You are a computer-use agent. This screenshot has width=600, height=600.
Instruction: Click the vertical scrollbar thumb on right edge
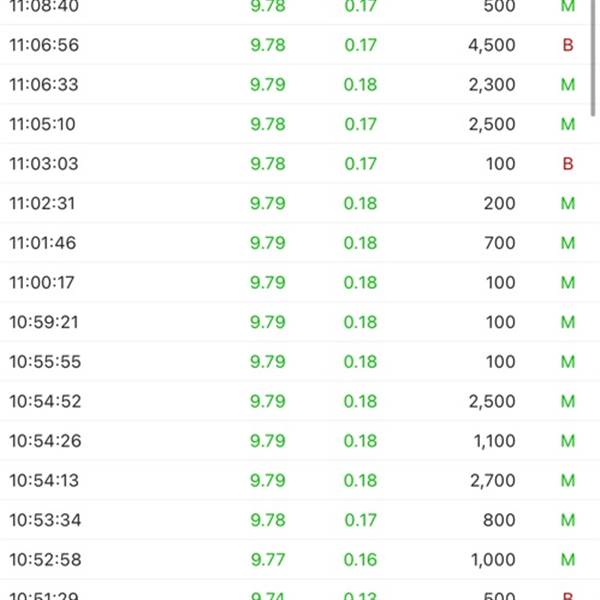(x=593, y=57)
